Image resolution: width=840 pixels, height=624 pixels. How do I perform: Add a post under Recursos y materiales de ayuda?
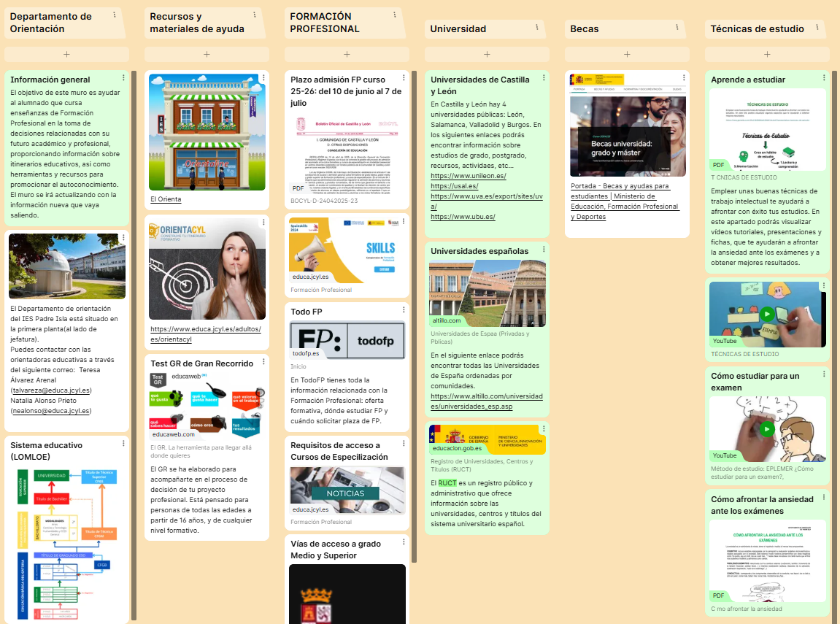(x=207, y=54)
